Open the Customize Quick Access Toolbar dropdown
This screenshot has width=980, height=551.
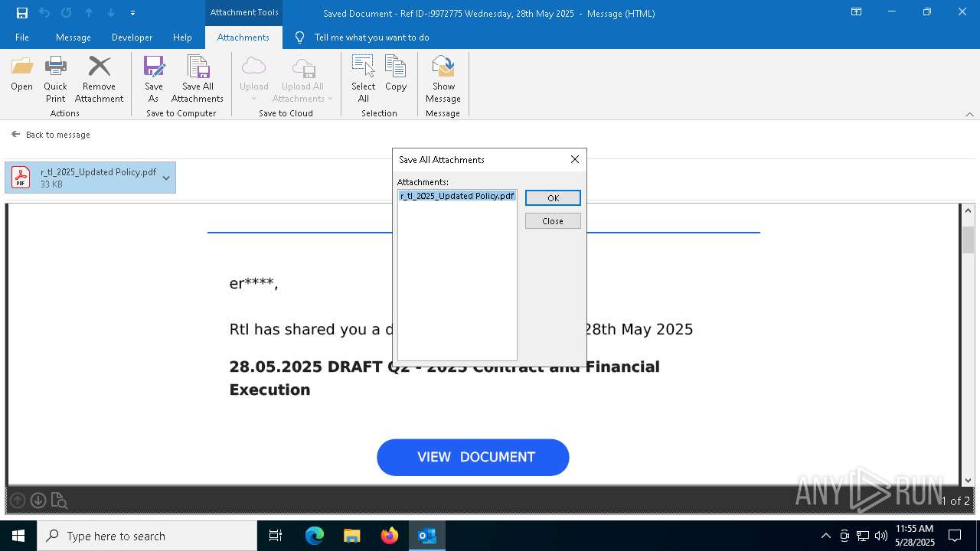click(132, 13)
